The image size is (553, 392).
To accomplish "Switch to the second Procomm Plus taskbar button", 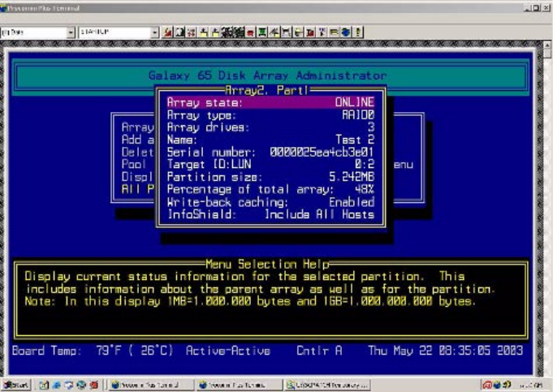I will coord(224,385).
